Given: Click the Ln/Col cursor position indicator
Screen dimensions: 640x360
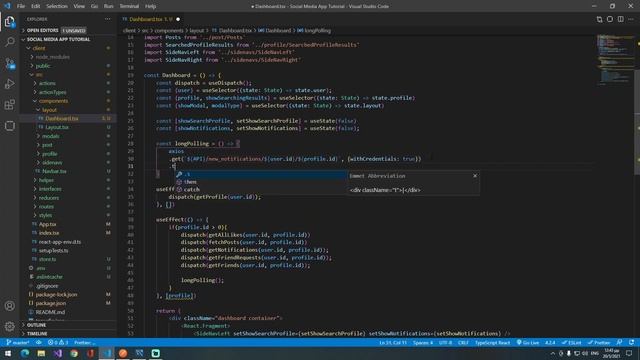Looking at the screenshot, I should pos(392,342).
